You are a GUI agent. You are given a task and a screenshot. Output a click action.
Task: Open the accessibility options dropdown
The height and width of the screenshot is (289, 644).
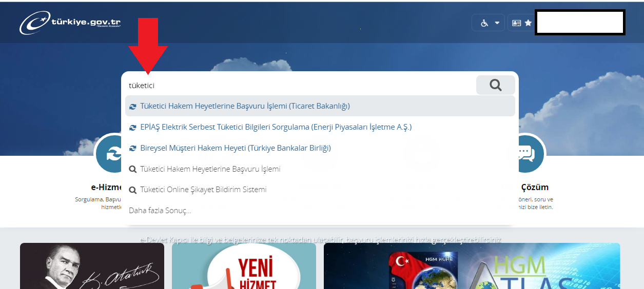(489, 23)
